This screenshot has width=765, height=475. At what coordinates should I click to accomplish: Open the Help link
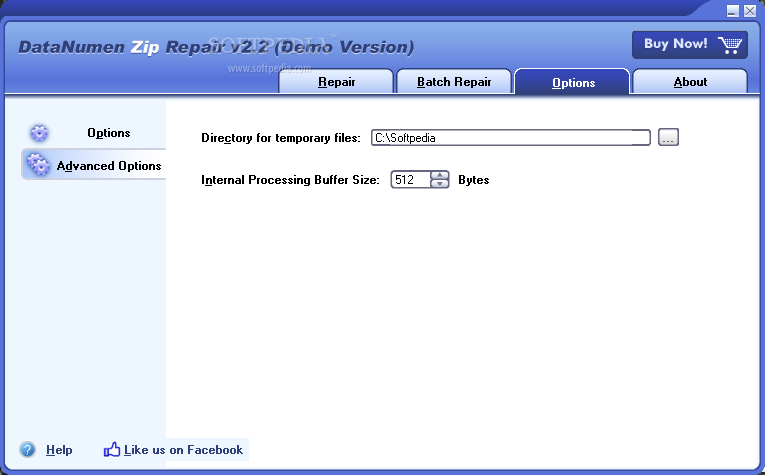[x=59, y=450]
